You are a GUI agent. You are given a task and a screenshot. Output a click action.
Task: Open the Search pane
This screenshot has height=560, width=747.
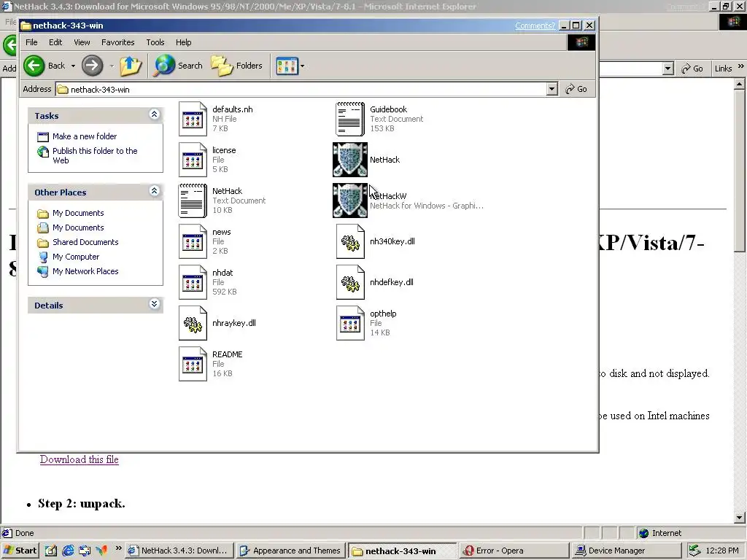point(178,66)
